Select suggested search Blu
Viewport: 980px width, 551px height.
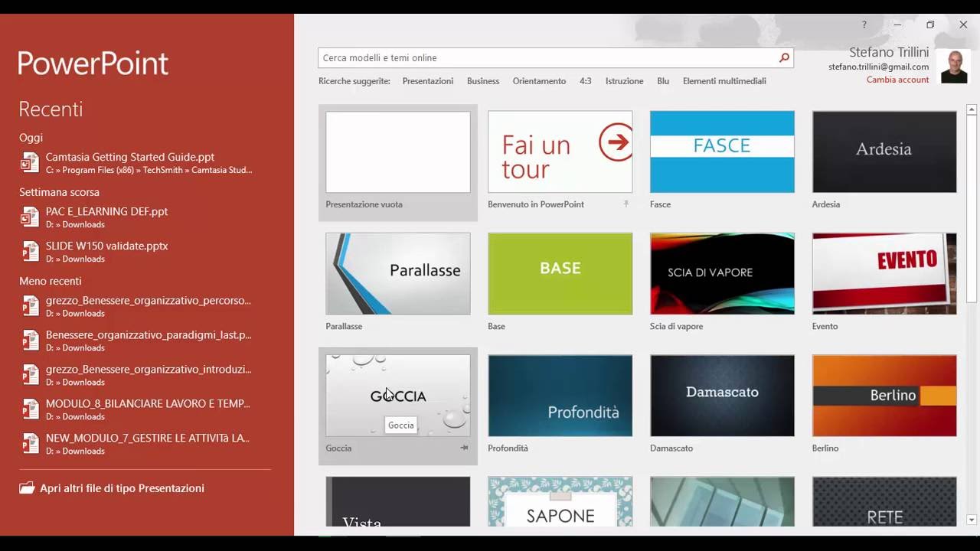[663, 81]
